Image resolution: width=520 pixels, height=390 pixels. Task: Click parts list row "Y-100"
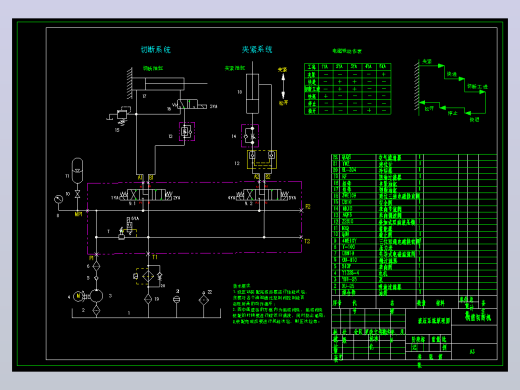414,247
